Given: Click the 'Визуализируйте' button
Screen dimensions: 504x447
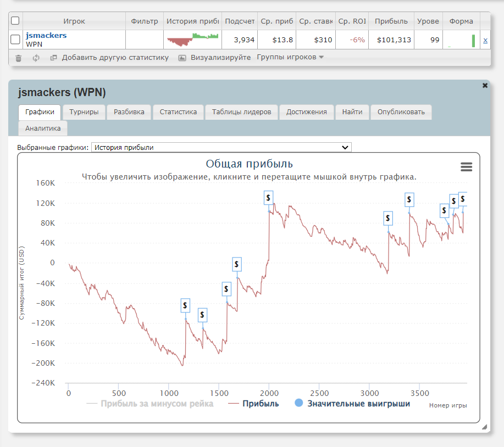Looking at the screenshot, I should 220,58.
